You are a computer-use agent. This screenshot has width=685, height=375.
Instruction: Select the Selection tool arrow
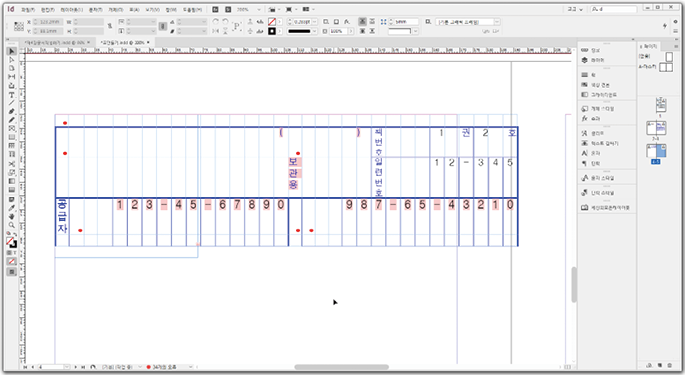(12, 51)
